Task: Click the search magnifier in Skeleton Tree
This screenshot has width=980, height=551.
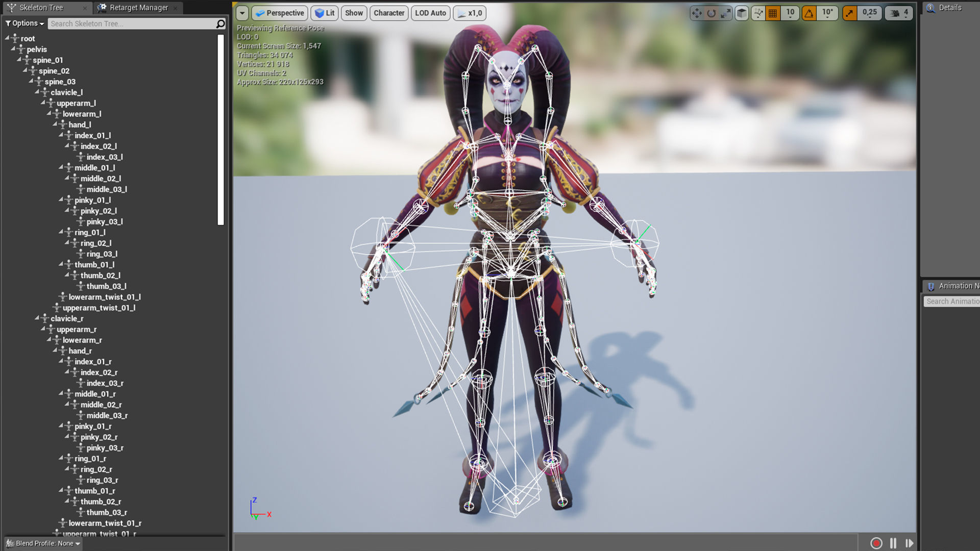Action: point(220,23)
